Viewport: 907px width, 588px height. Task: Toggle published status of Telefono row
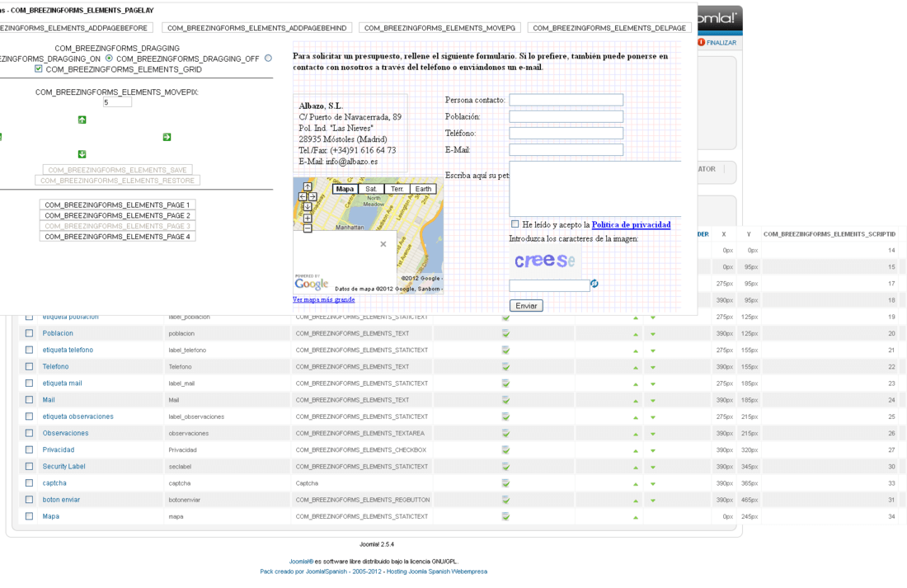click(x=505, y=367)
